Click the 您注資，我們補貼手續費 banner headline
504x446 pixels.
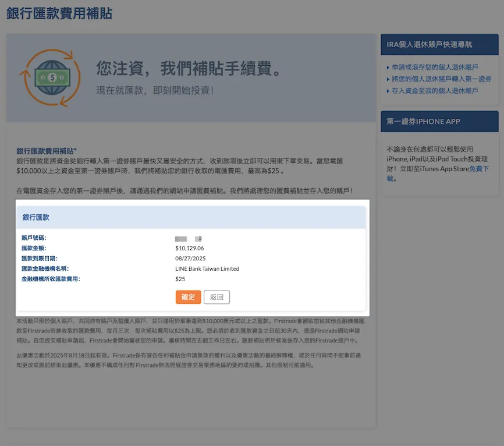(190, 68)
